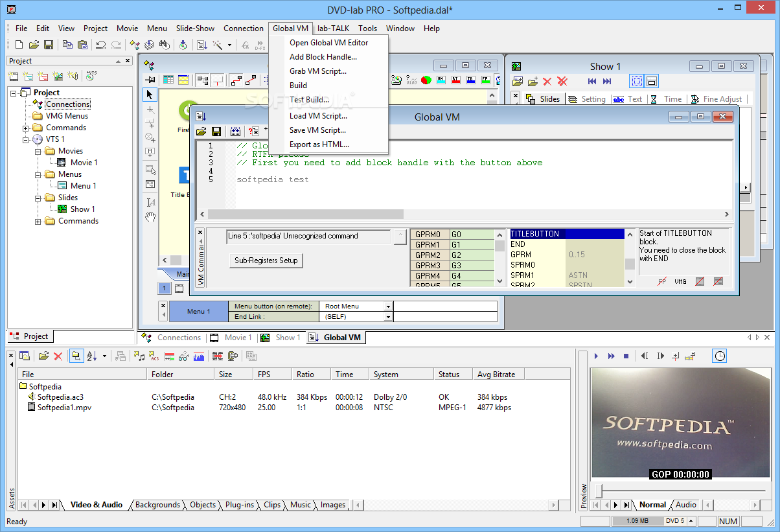Click the Sub-Registers Setup button
The width and height of the screenshot is (780, 532).
(x=266, y=260)
